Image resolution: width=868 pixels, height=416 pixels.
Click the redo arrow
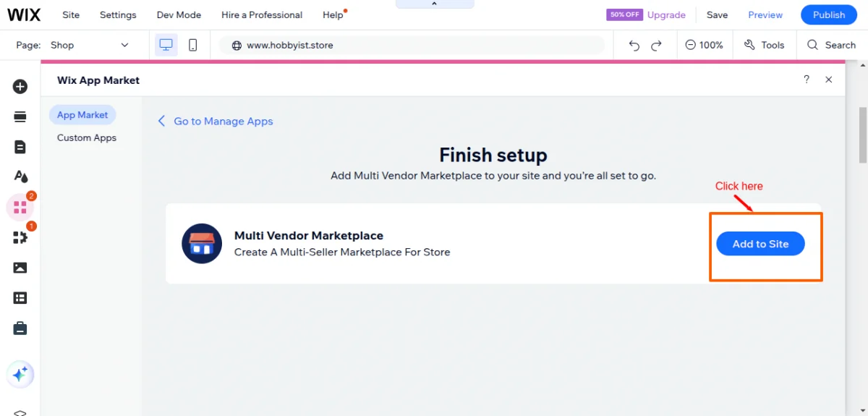[x=656, y=45]
